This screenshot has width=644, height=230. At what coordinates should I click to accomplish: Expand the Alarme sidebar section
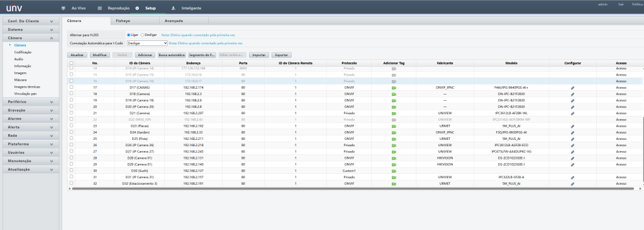tap(31, 118)
